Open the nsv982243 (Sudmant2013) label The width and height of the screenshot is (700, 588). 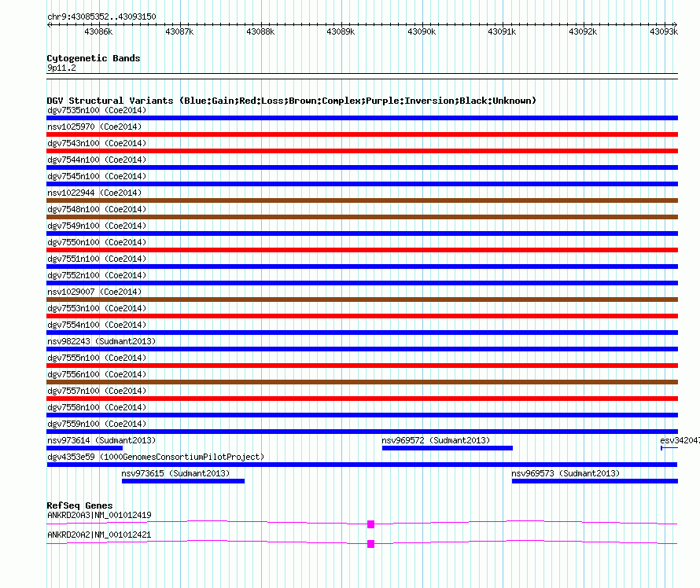point(101,341)
